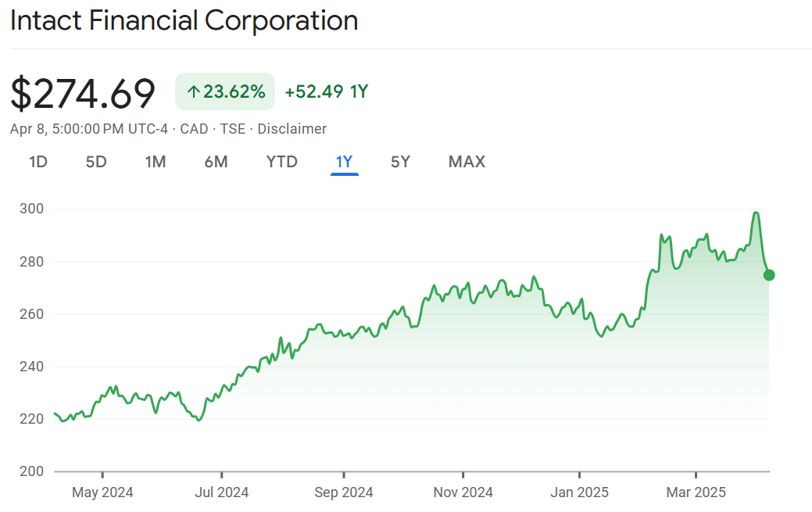Click the green 23.62% change badge
This screenshot has height=512, width=812.
[225, 91]
